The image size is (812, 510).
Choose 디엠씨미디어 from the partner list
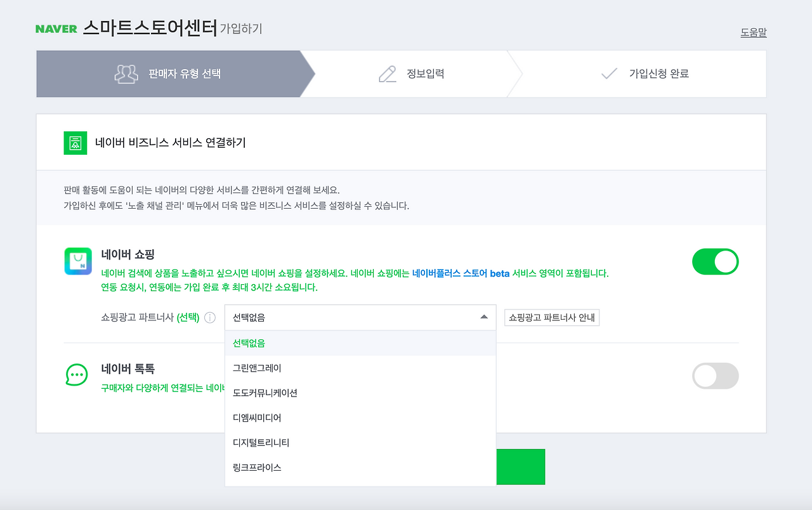(x=360, y=417)
